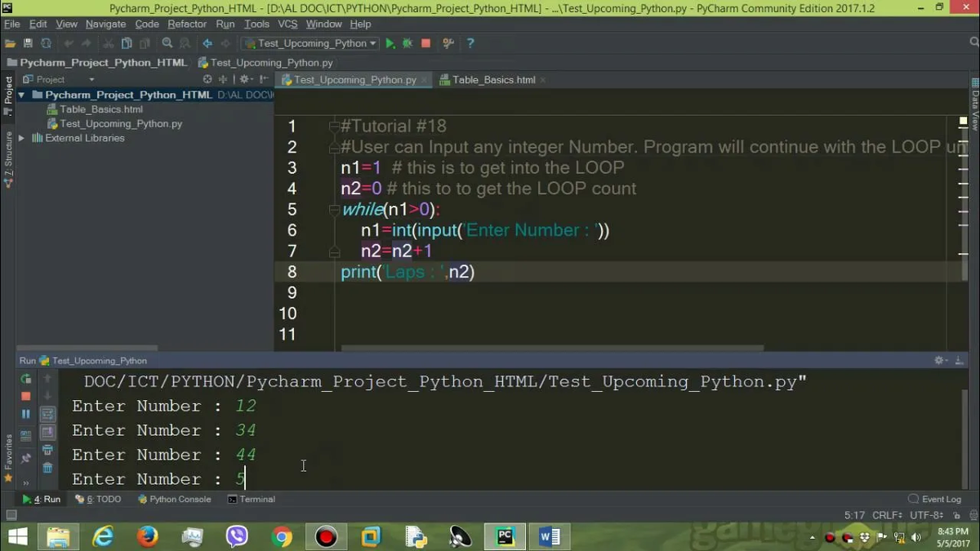
Task: Open the Navigate menu
Action: [106, 24]
